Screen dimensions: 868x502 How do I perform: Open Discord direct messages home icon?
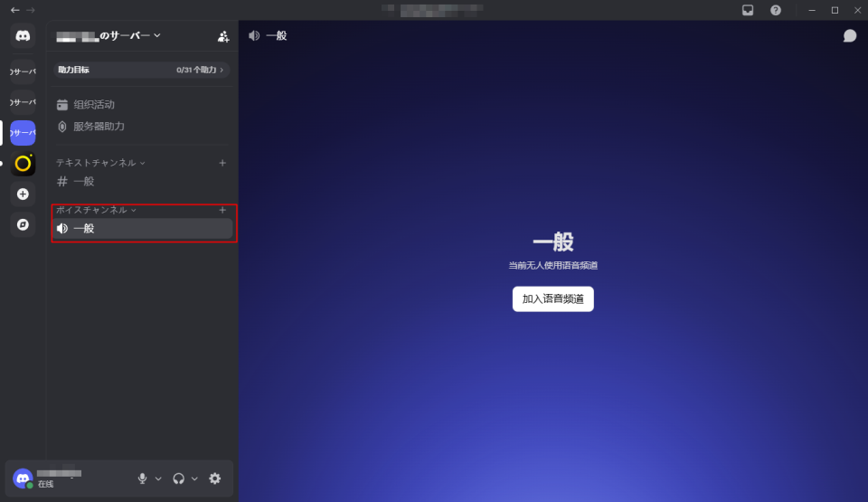[x=23, y=36]
